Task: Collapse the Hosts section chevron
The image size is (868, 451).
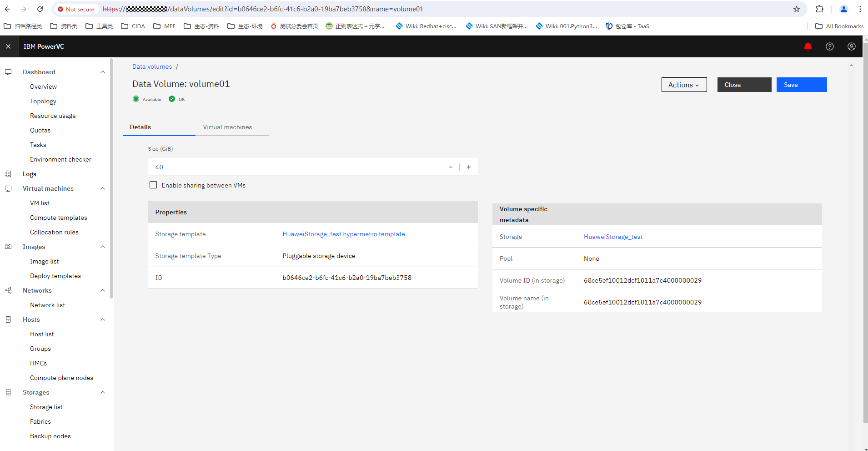Action: 103,319
